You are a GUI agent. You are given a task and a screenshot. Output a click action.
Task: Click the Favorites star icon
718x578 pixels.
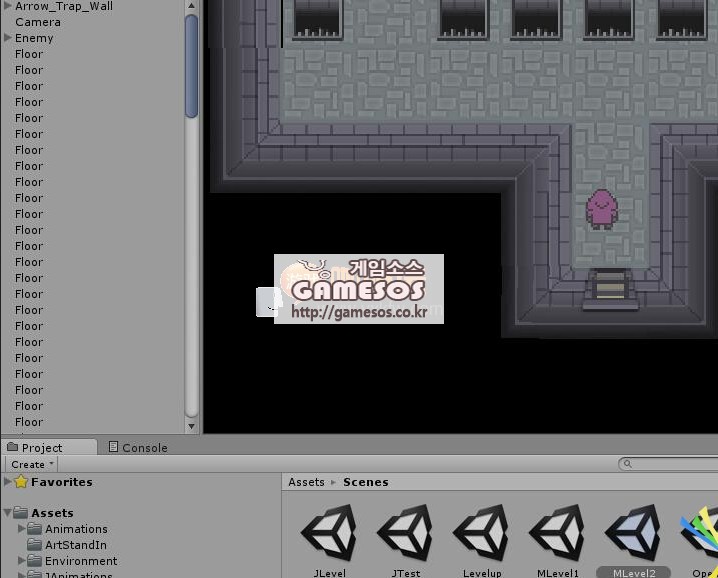pos(21,482)
